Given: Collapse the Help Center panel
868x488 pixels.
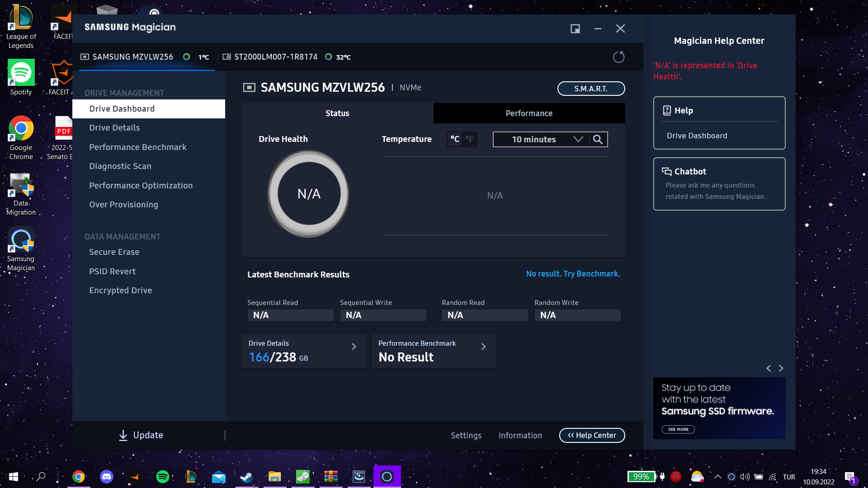Looking at the screenshot, I should (x=592, y=435).
